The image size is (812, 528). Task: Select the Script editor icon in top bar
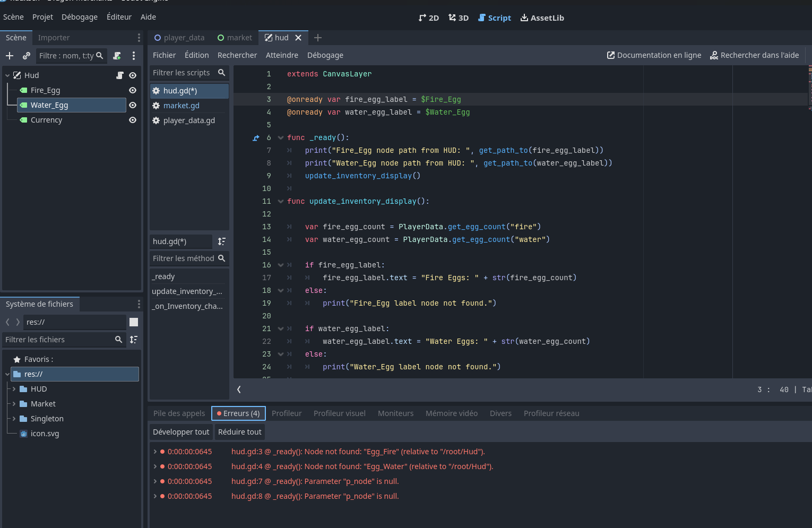(x=494, y=18)
